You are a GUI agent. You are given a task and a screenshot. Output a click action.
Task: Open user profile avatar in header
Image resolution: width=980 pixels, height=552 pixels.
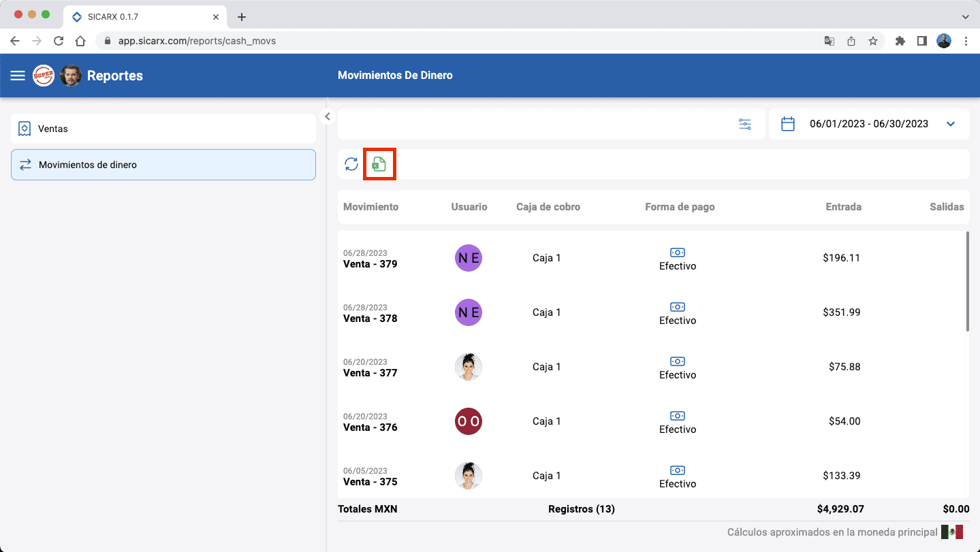coord(71,76)
